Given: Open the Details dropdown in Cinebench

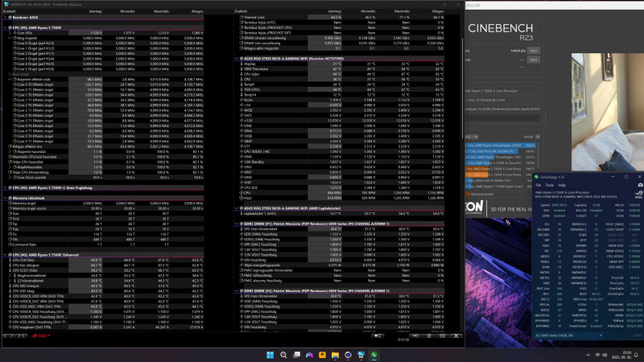Looking at the screenshot, I should (538, 137).
